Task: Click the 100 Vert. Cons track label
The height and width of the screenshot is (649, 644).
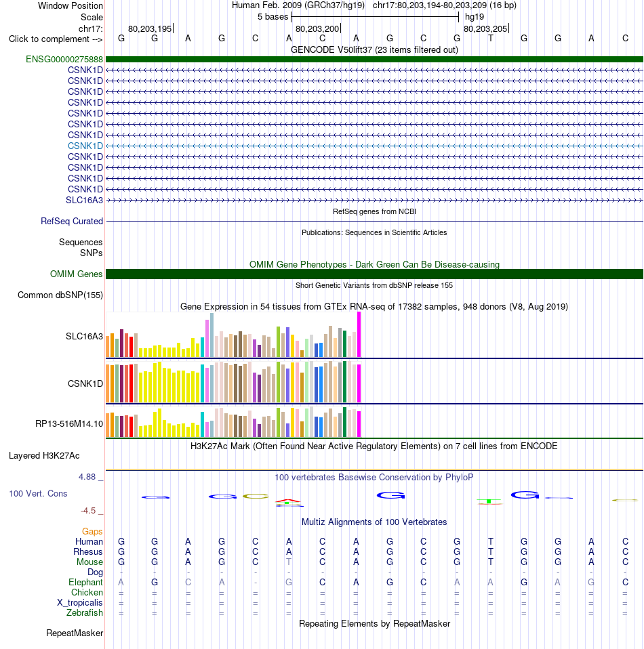Action: 38,493
